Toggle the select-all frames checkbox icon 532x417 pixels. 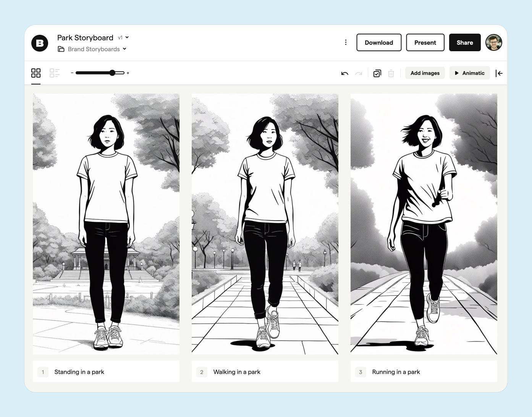[x=377, y=73]
